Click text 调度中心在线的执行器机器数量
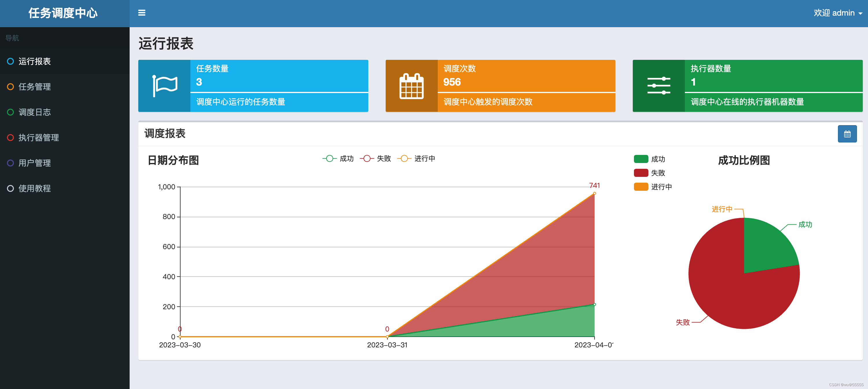868x389 pixels. coord(747,102)
